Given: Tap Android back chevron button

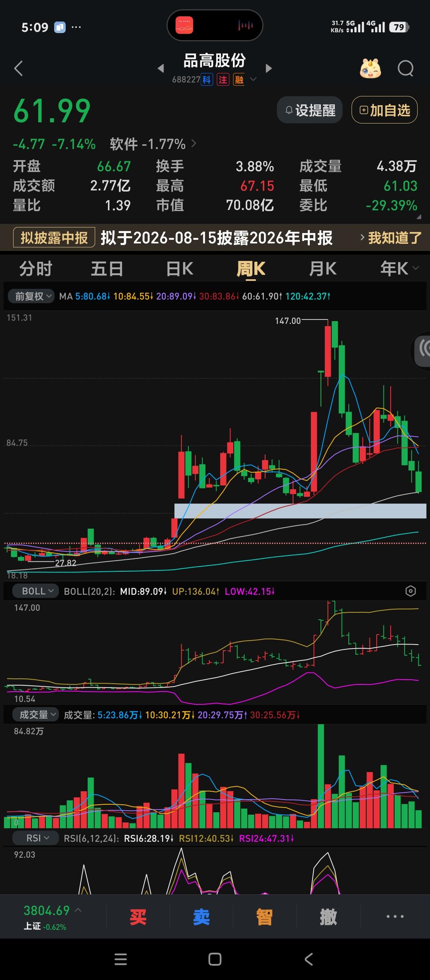Looking at the screenshot, I should (x=309, y=959).
